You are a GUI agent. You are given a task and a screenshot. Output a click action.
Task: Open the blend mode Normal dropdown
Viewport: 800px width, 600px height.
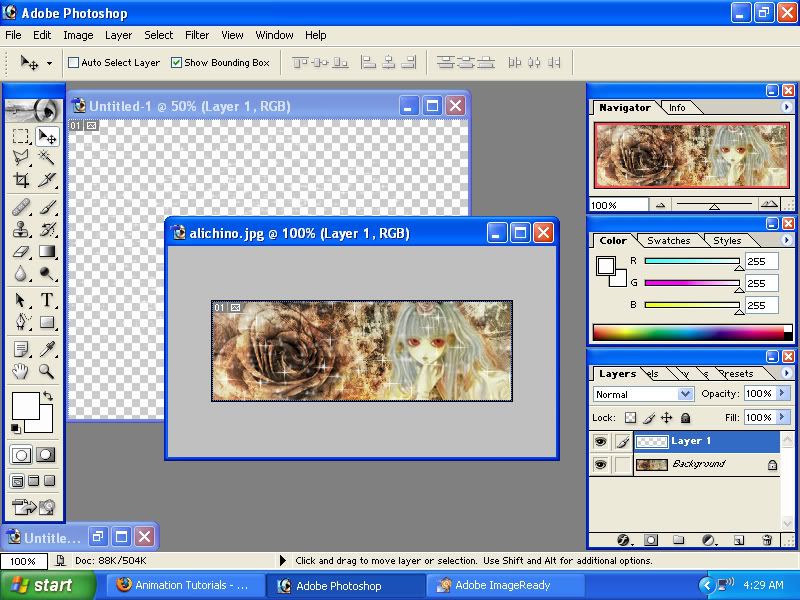(x=686, y=394)
